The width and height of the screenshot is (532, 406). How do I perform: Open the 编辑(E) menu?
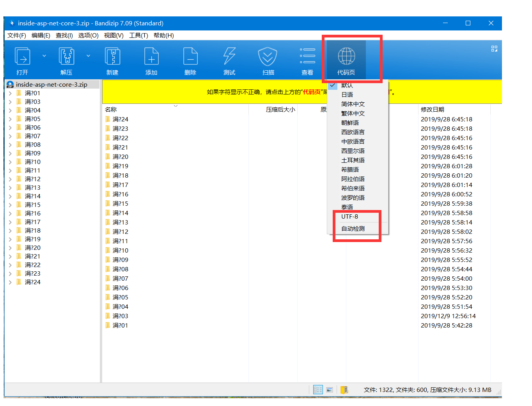point(41,36)
